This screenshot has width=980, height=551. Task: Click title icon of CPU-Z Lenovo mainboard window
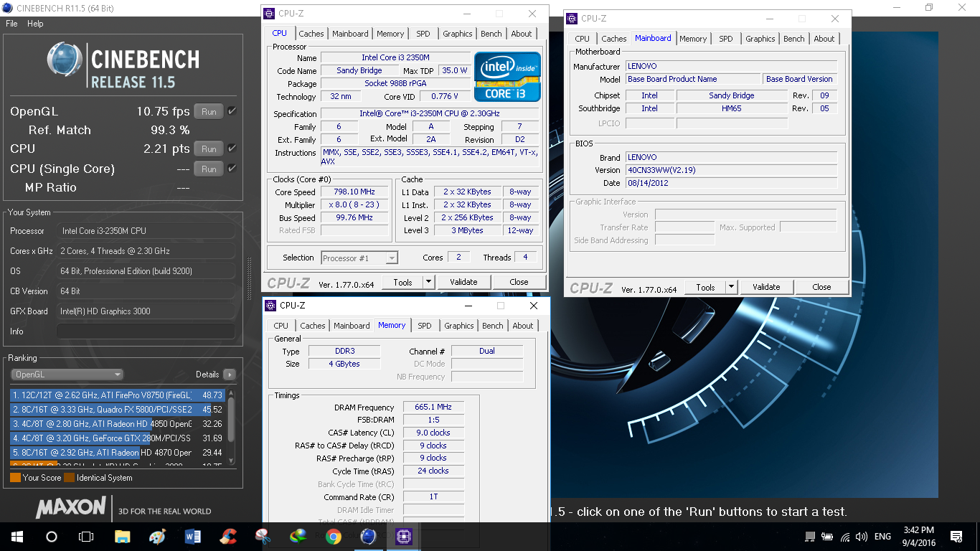572,19
